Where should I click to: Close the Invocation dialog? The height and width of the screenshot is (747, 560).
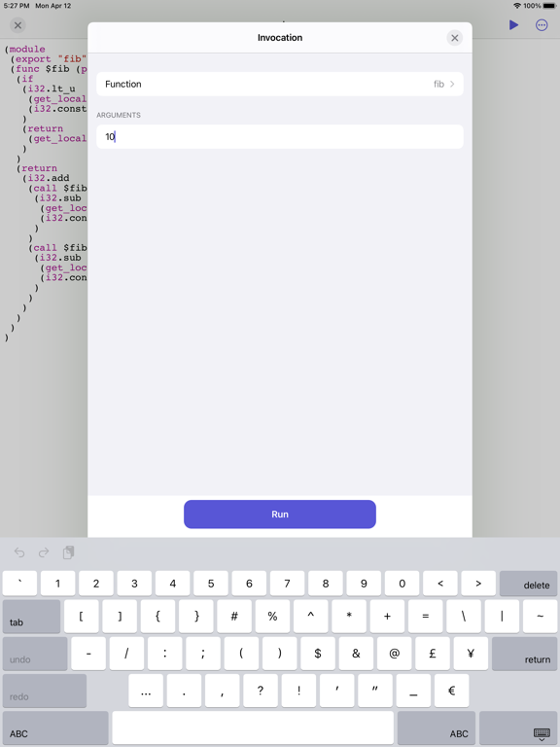[x=454, y=38]
